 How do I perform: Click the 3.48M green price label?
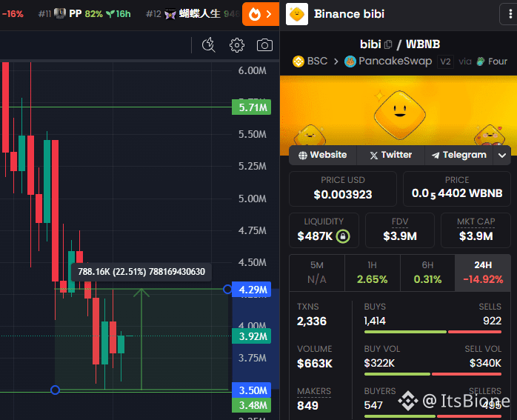pos(252,405)
